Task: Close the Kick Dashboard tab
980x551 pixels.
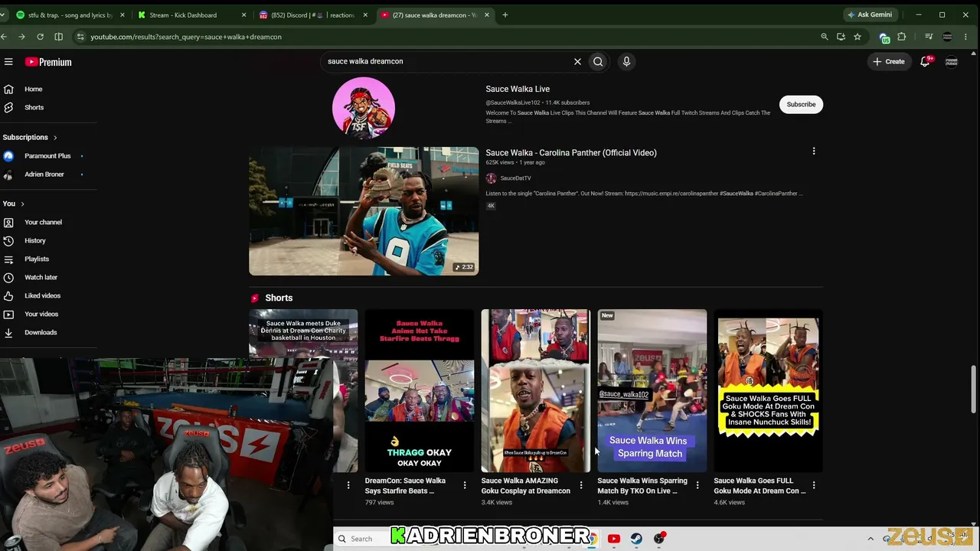Action: (244, 15)
